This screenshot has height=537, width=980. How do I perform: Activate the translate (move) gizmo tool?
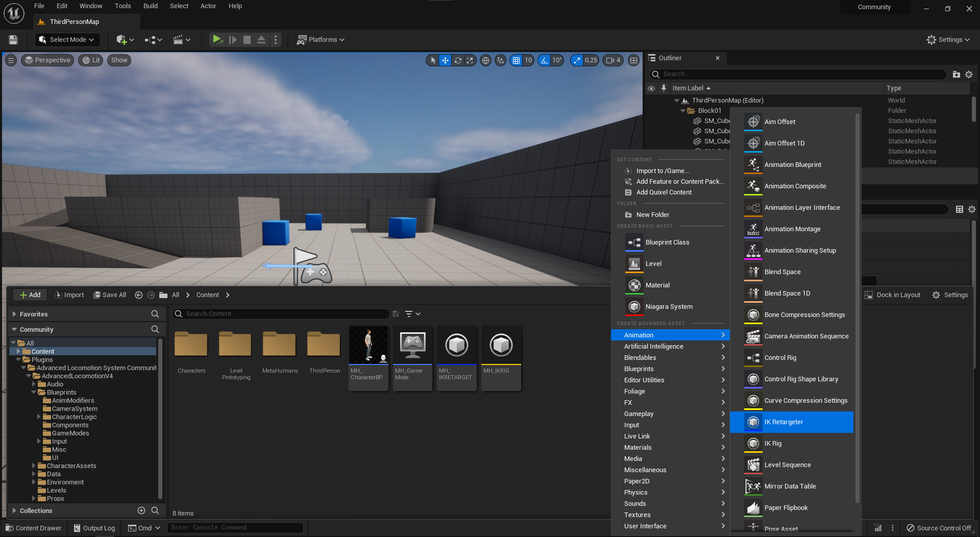coord(445,60)
